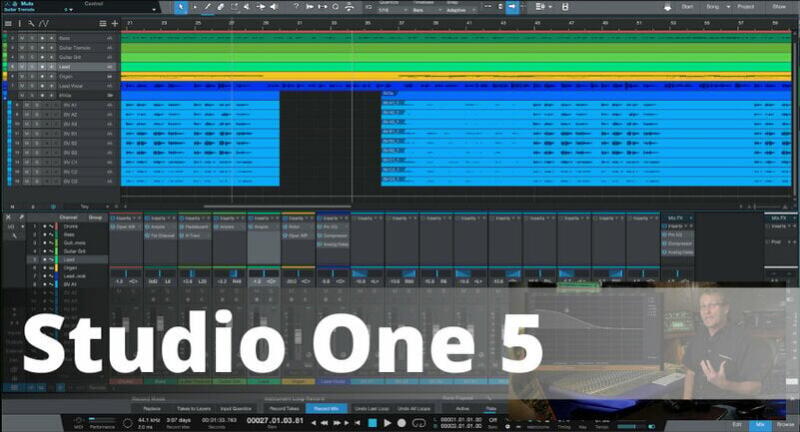Show the Edit panel

point(736,424)
